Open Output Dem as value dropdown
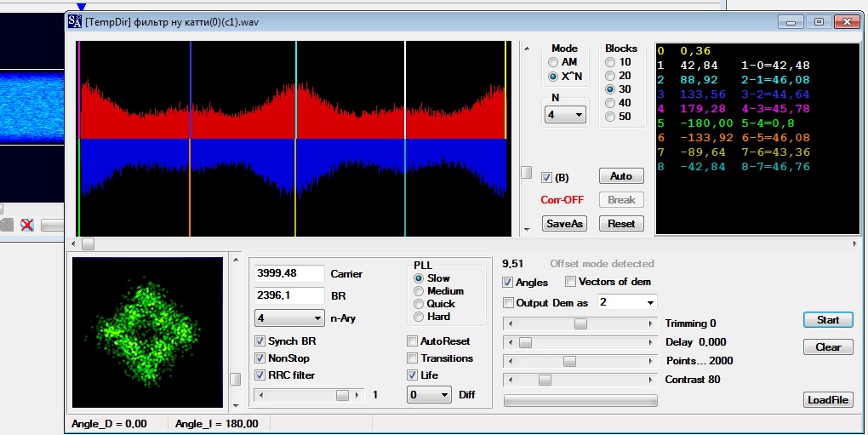Screen dimensions: 868x435 (627, 302)
